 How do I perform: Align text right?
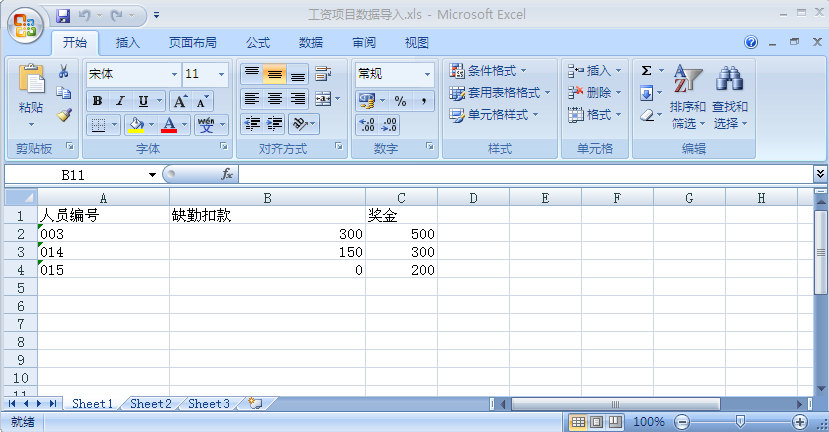tap(298, 98)
